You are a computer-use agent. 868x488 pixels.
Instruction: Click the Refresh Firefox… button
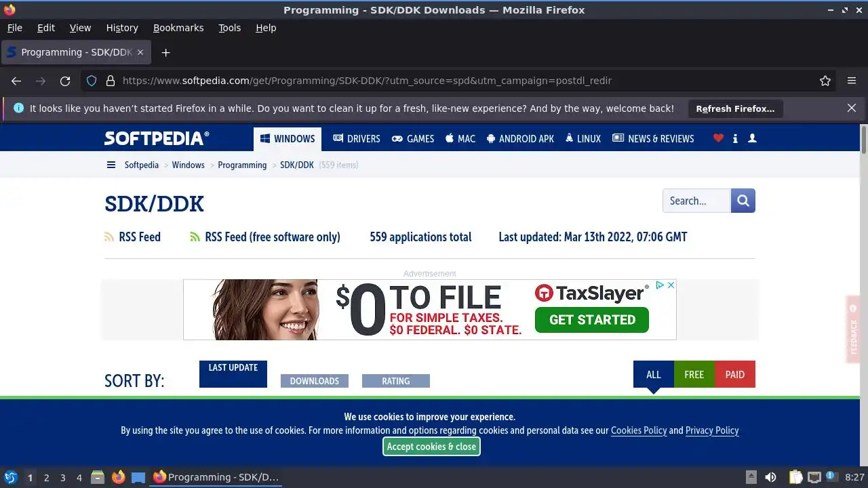pos(735,108)
